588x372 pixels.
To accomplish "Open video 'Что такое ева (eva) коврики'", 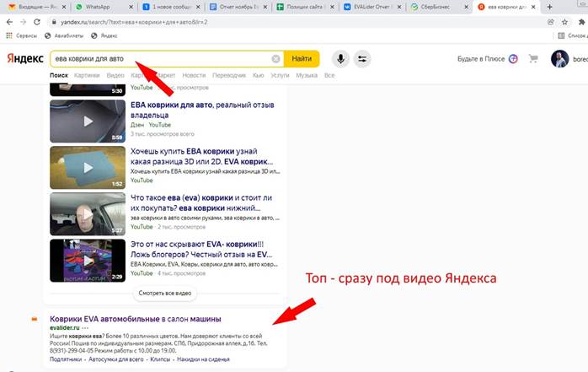I will (201, 203).
